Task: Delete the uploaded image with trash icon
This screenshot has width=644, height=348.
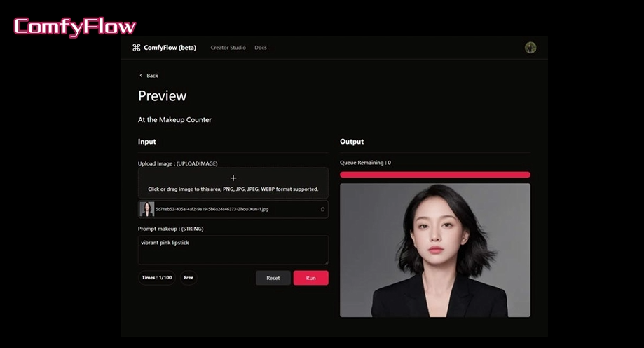Action: [x=322, y=209]
